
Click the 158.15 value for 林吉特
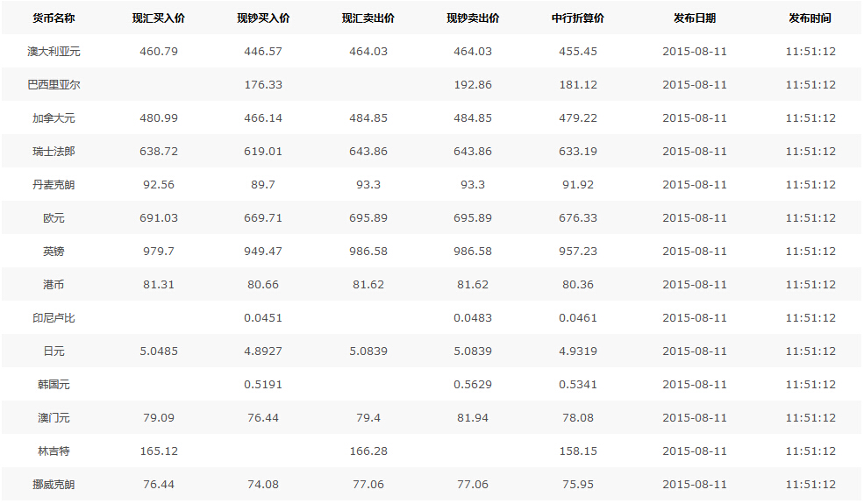click(x=578, y=451)
